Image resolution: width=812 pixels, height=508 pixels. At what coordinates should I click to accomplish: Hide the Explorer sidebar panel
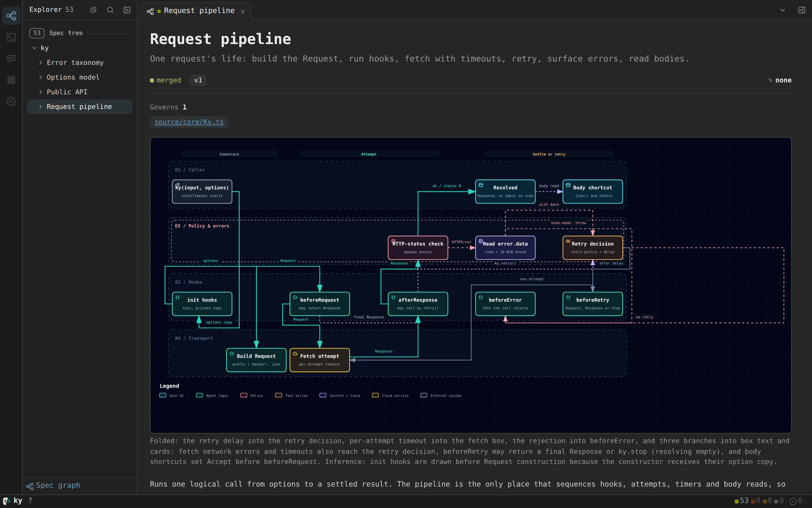point(127,10)
